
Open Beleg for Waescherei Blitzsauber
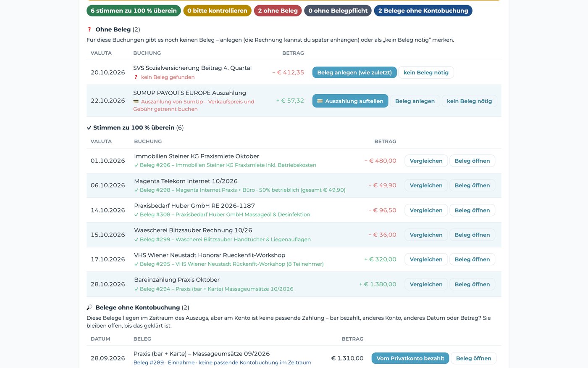pos(472,235)
